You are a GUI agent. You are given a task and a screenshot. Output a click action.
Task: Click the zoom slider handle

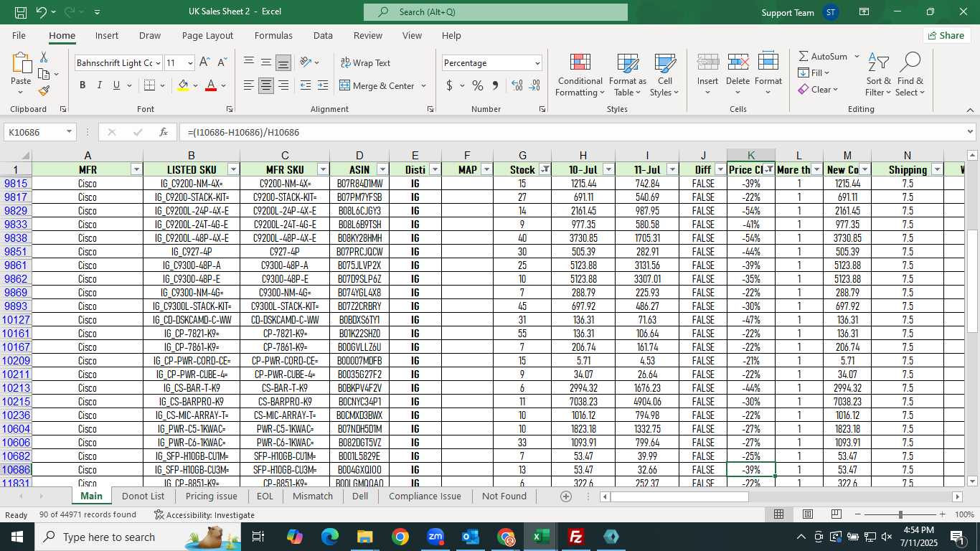(900, 514)
